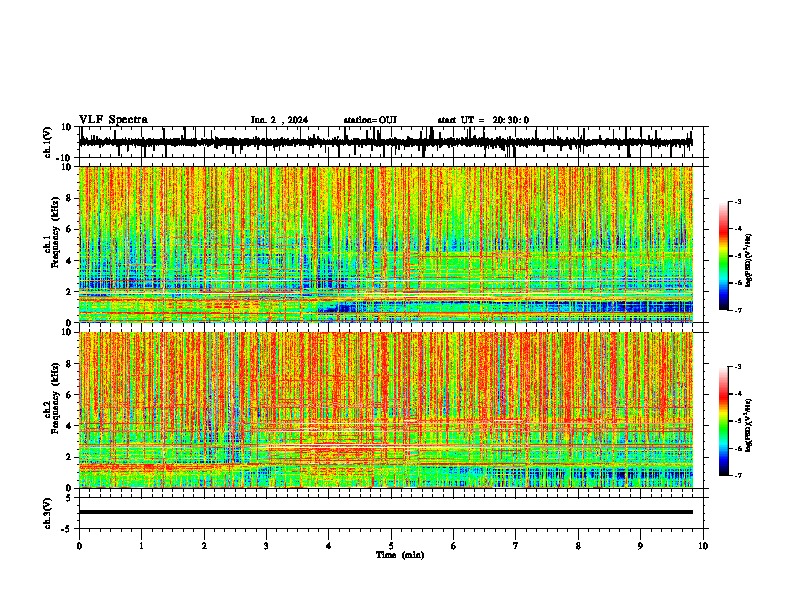The image size is (792, 612).
Task: Click time axis tick label "4"
Action: (329, 546)
